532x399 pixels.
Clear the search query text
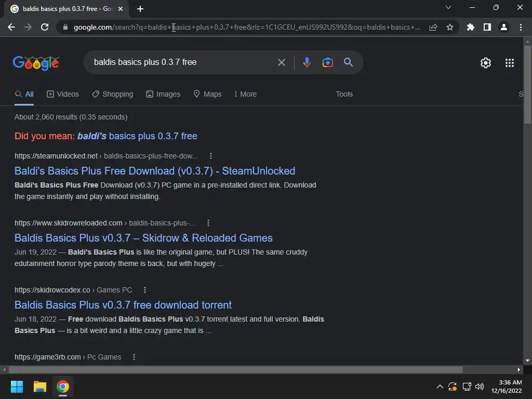281,62
